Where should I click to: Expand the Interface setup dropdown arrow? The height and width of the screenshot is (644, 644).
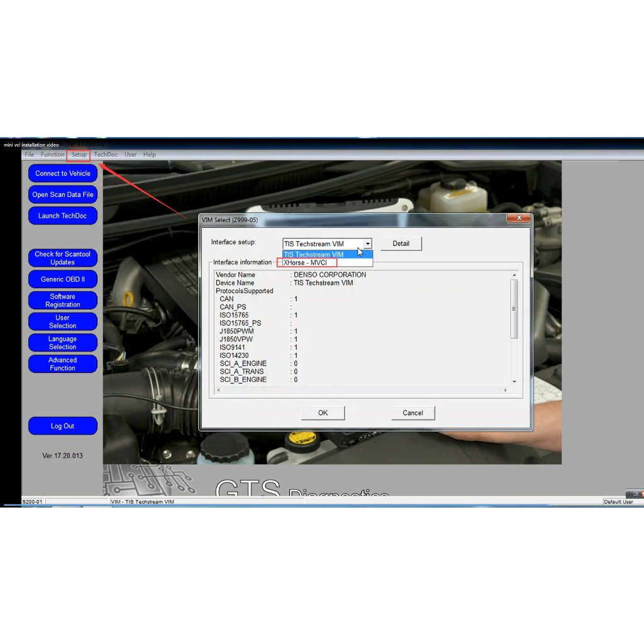[x=368, y=244]
